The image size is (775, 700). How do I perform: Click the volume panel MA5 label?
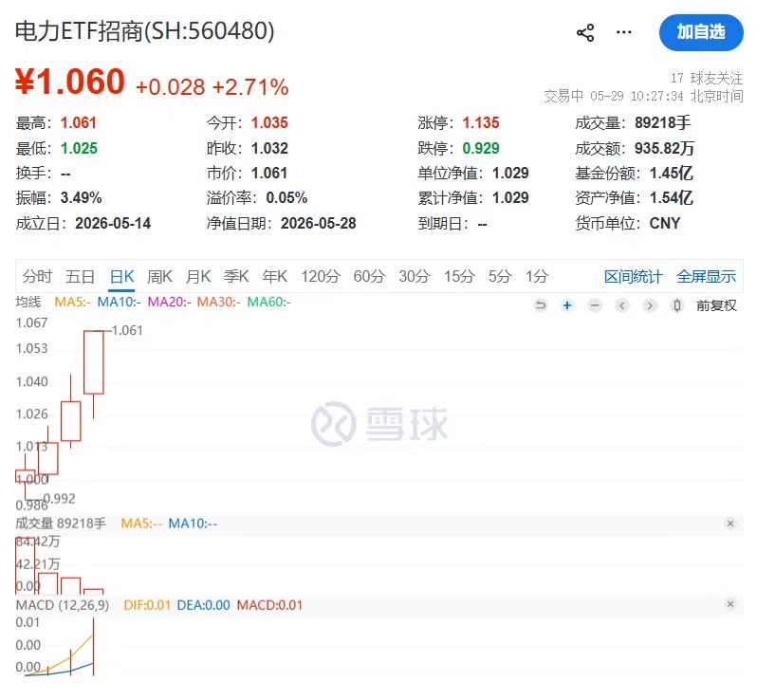(141, 523)
